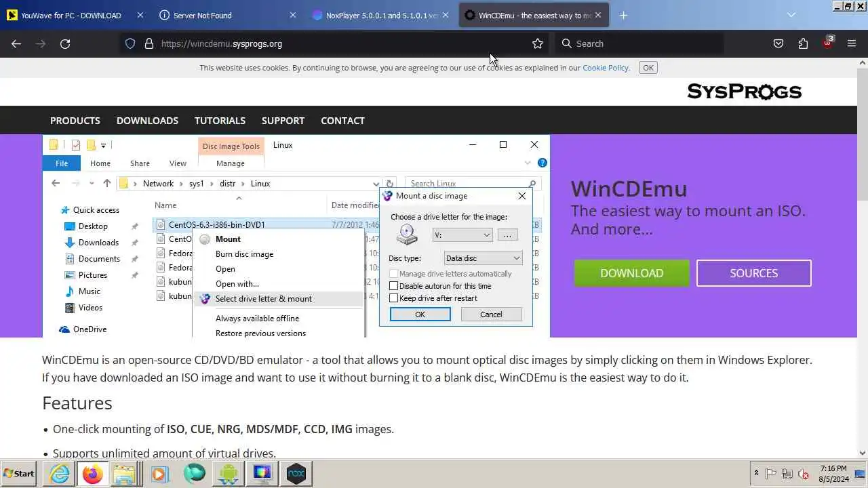Open the Disc type Data disc dropdown

click(483, 258)
